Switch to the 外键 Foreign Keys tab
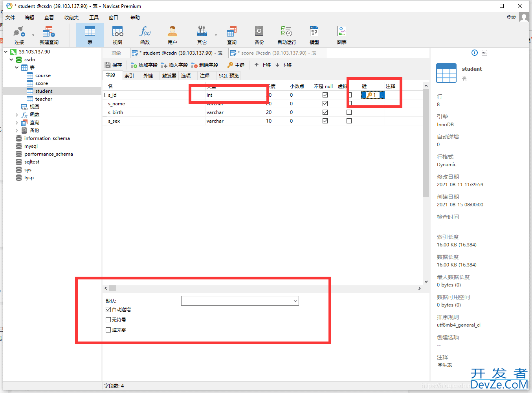The image size is (532, 393). pyautogui.click(x=148, y=75)
